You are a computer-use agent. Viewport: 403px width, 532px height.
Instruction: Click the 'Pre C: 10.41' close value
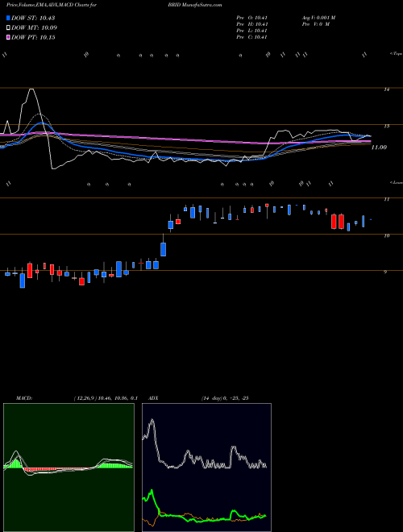[x=252, y=37]
